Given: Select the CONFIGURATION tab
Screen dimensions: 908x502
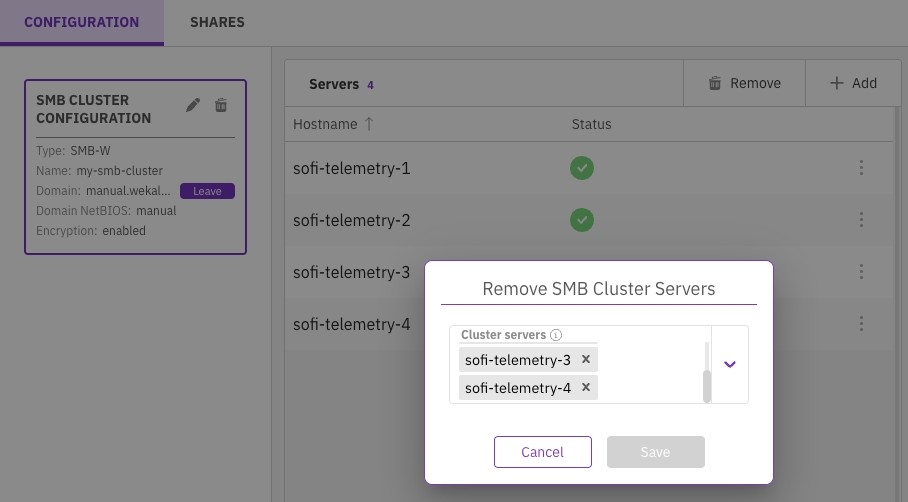Looking at the screenshot, I should 82,22.
